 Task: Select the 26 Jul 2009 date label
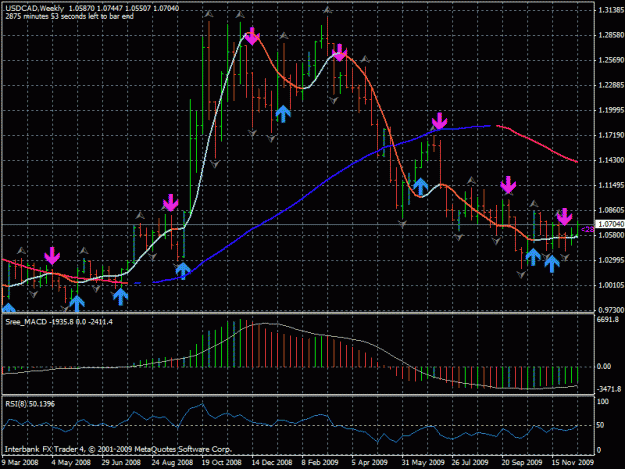tap(470, 463)
